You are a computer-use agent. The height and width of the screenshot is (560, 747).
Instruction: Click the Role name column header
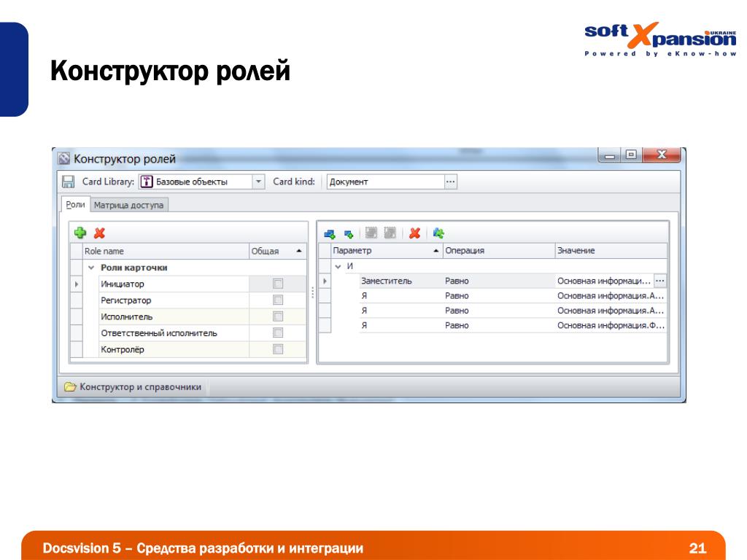pos(166,251)
